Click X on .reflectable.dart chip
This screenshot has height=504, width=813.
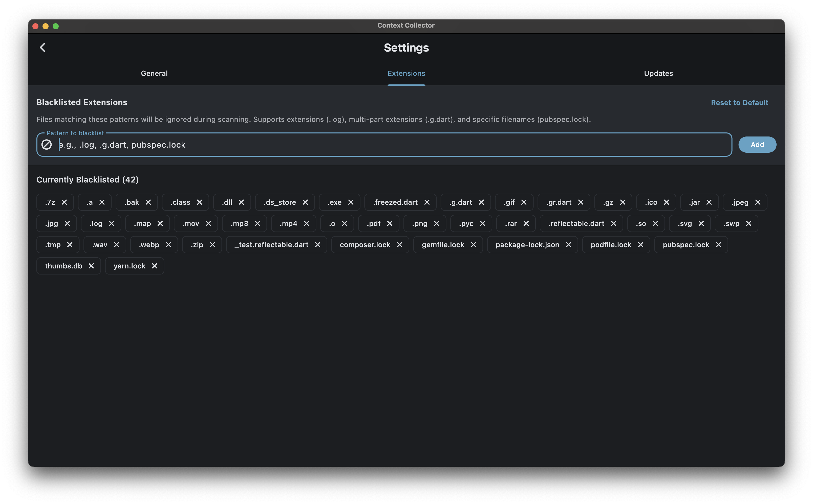click(x=613, y=223)
